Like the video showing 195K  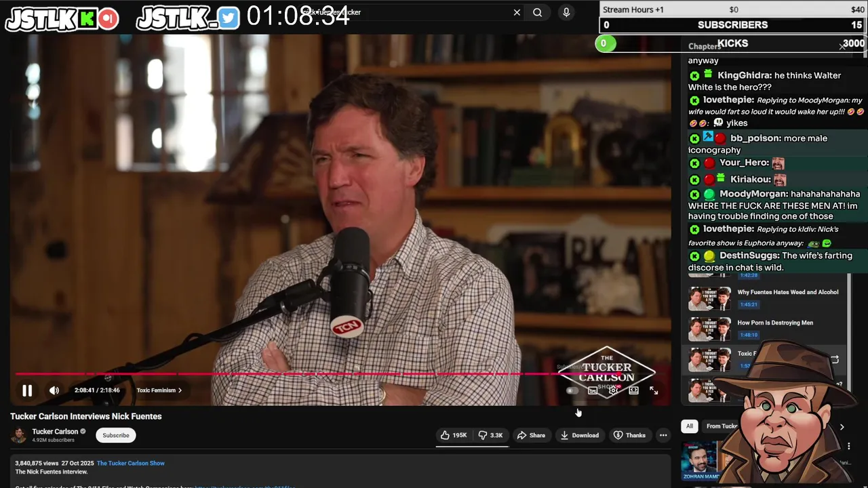point(454,435)
